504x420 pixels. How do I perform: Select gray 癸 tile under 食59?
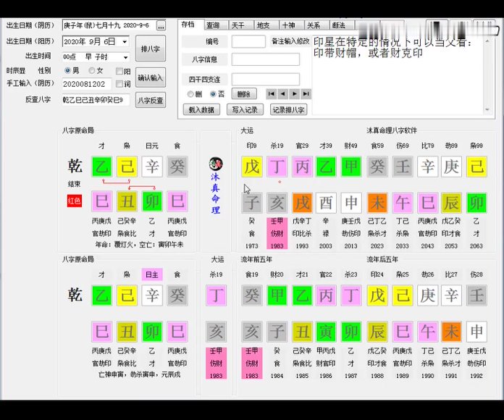[x=377, y=167]
